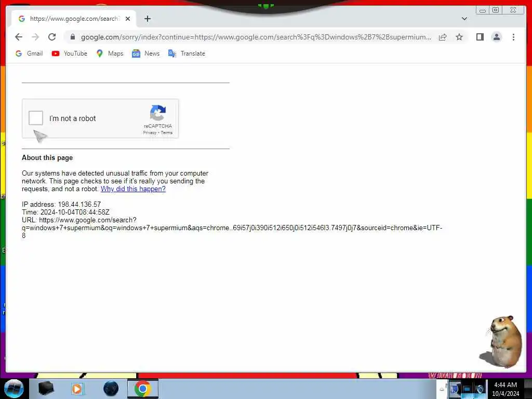Open the Chrome three-dot menu
The image size is (532, 399).
point(513,37)
